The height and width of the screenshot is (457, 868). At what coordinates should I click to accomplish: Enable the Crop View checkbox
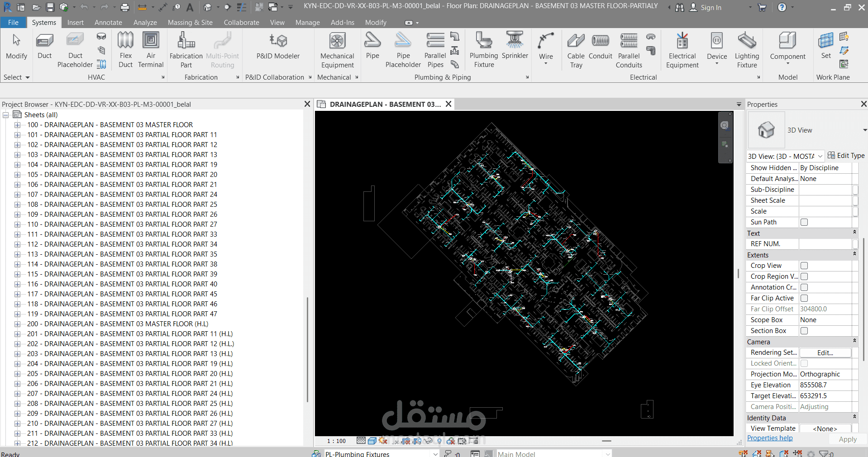click(x=804, y=266)
